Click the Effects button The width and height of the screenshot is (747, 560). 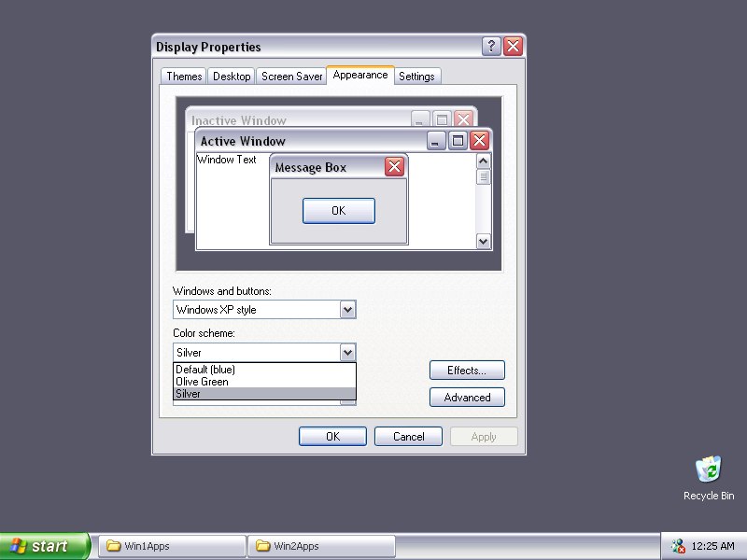[467, 370]
